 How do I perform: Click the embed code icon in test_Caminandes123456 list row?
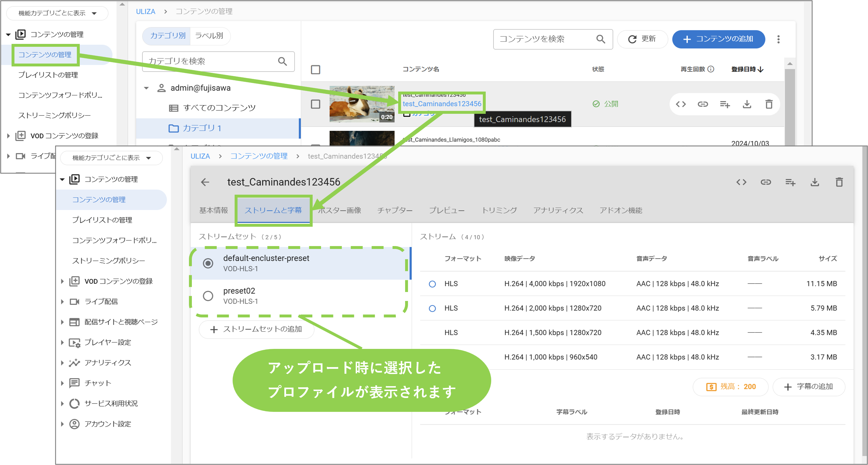[x=681, y=104]
